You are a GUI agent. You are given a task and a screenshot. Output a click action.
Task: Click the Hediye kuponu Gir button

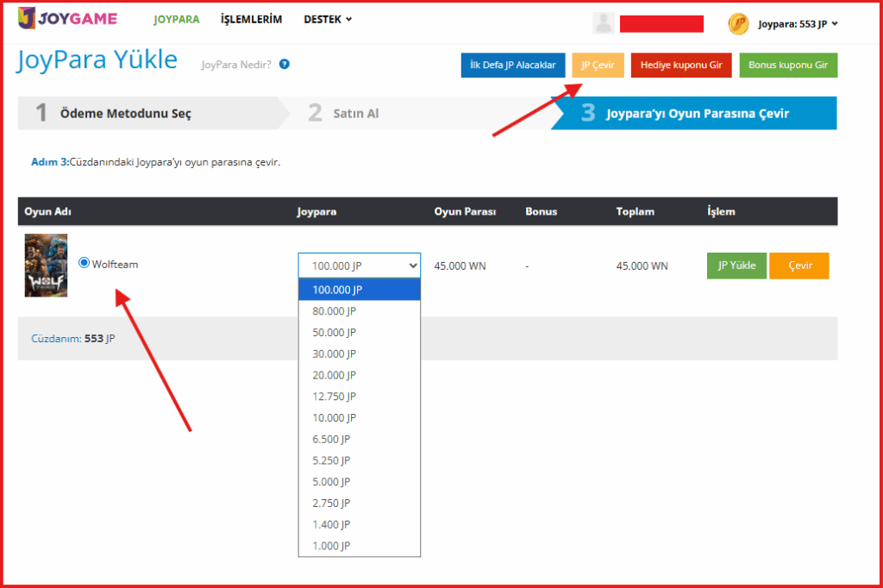pos(681,65)
